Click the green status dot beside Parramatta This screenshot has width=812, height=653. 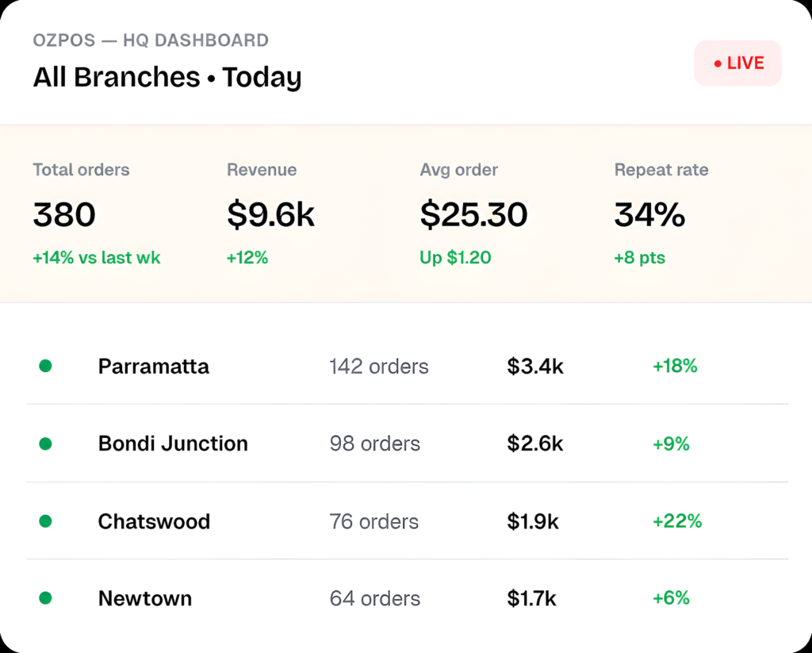click(45, 366)
